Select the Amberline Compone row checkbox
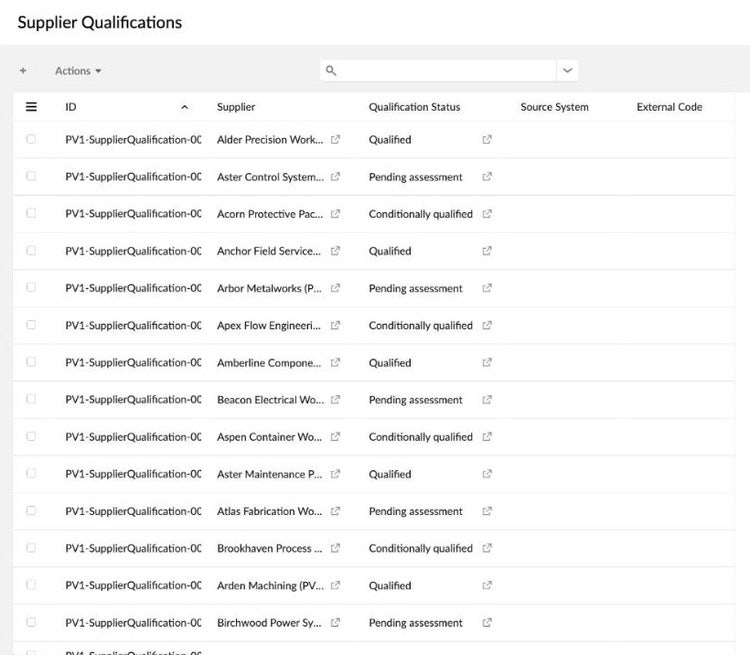 tap(31, 362)
